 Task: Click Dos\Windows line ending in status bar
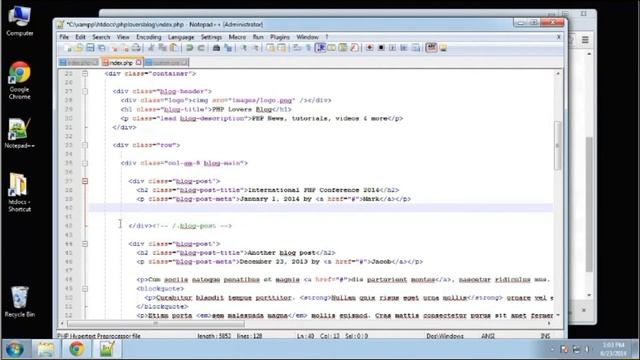pyautogui.click(x=445, y=336)
